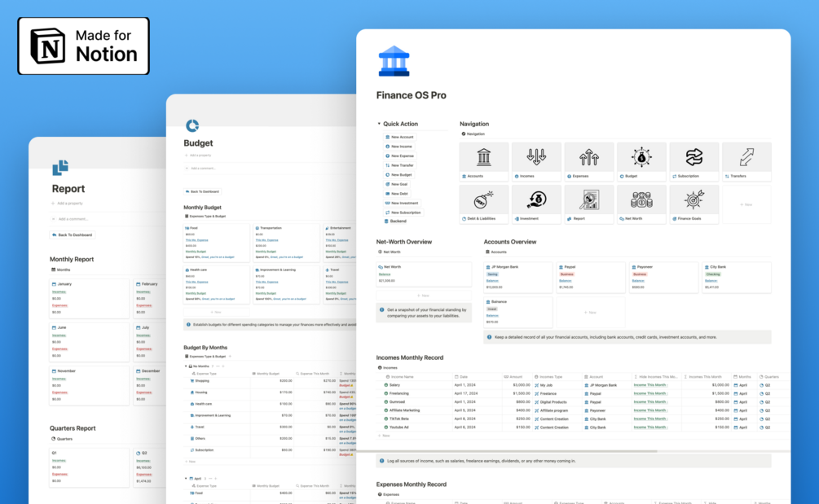This screenshot has width=819, height=504.
Task: Open the Payoneer account card
Action: pyautogui.click(x=664, y=277)
